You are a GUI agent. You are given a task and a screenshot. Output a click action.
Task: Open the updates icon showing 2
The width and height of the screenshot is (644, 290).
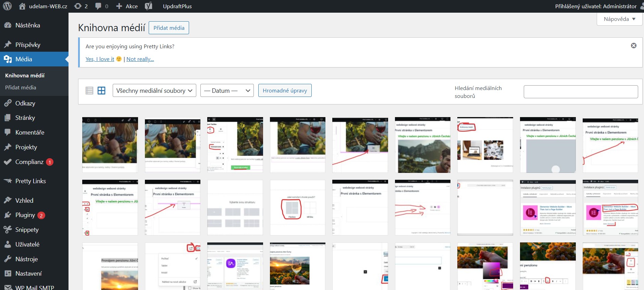pos(81,6)
